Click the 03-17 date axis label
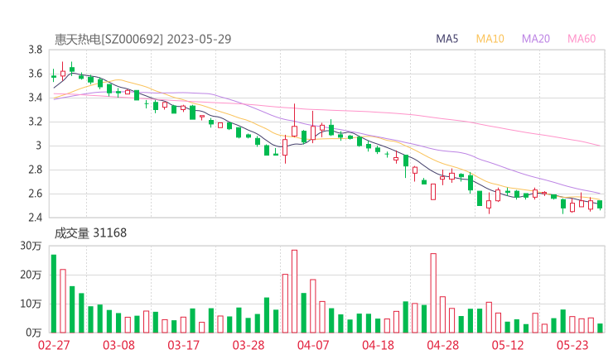This screenshot has width=613, height=364. (183, 345)
